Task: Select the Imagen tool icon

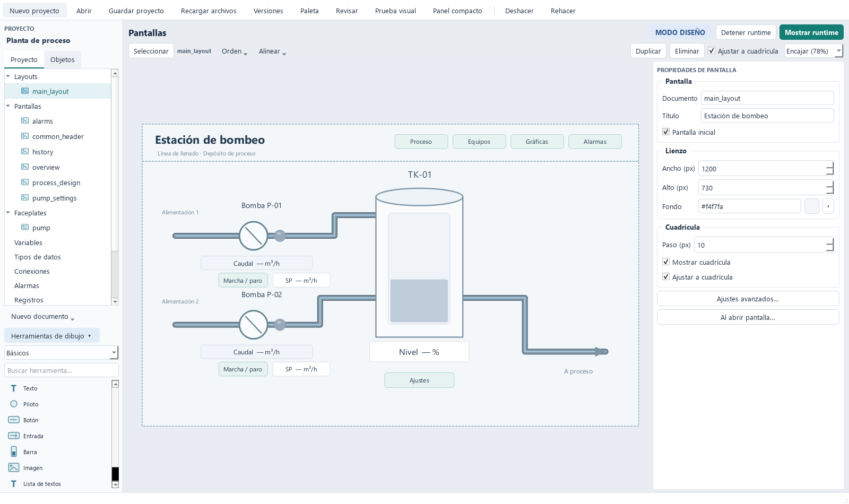Action: click(x=14, y=467)
